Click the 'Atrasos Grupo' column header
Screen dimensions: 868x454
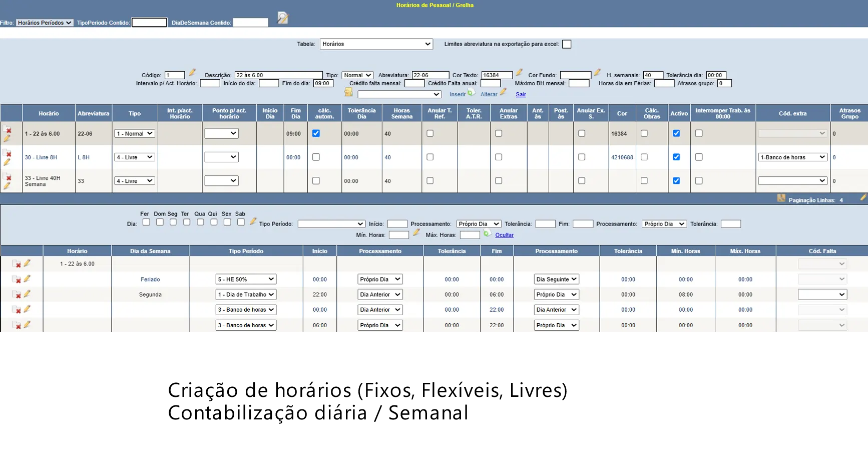point(849,113)
